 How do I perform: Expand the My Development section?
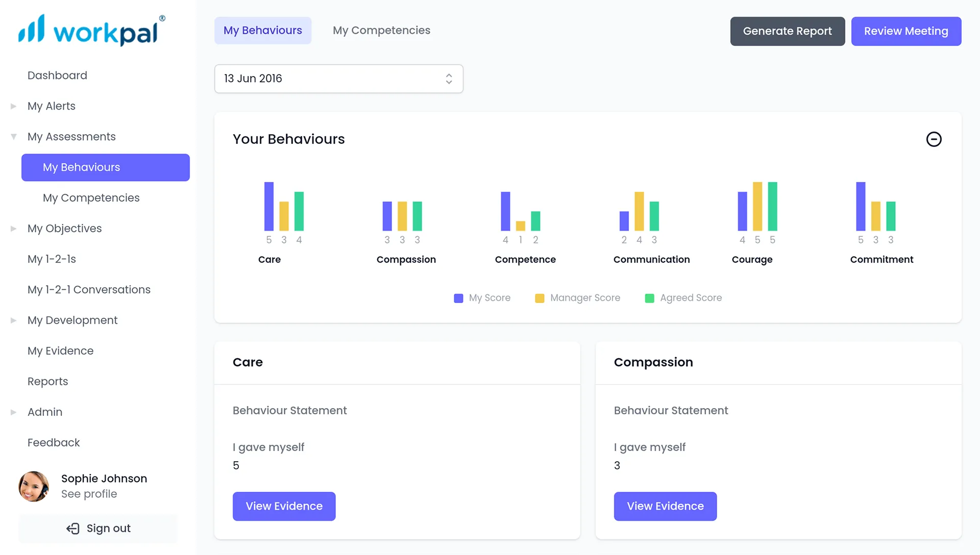tap(13, 320)
